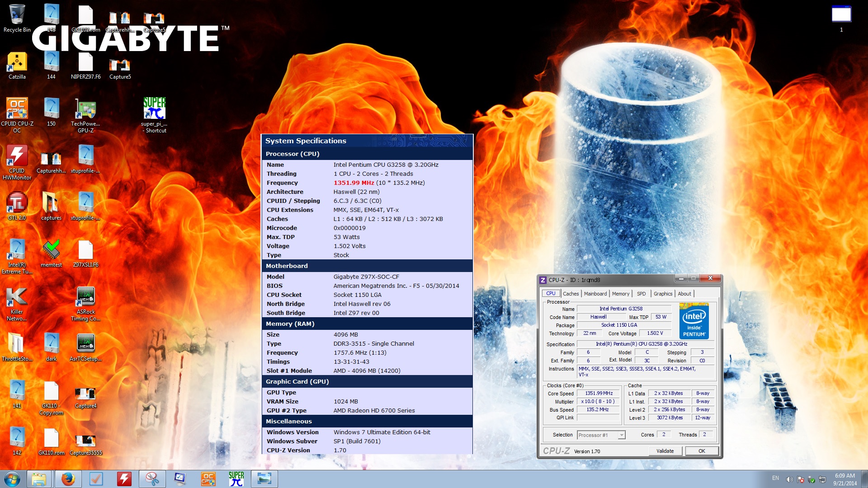
Task: Switch to the Memory tab in CPU-Z
Action: coord(621,294)
